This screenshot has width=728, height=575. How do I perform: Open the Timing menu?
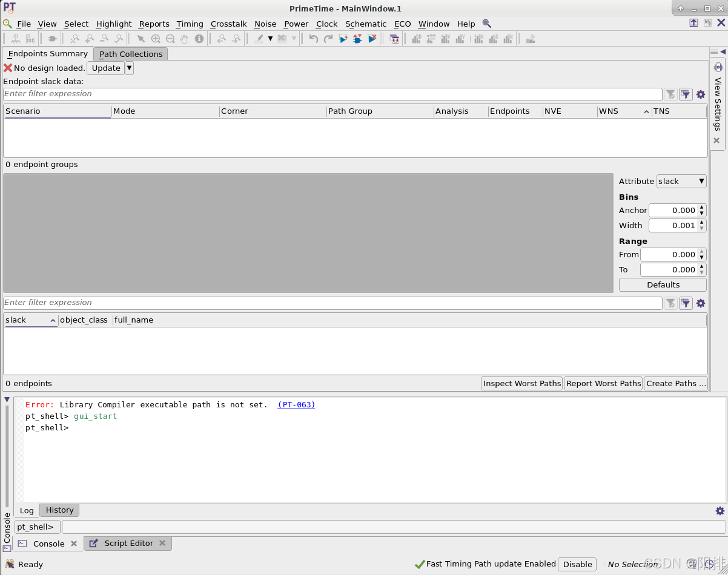tap(190, 24)
